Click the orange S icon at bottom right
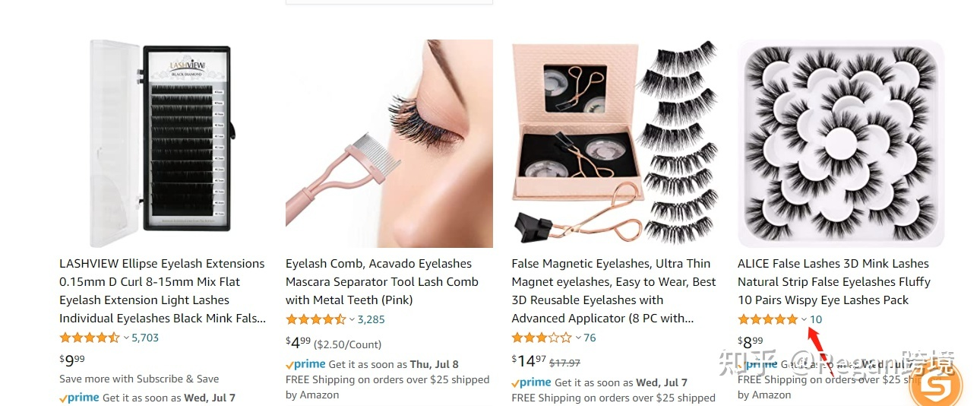The image size is (980, 406). pos(935,385)
